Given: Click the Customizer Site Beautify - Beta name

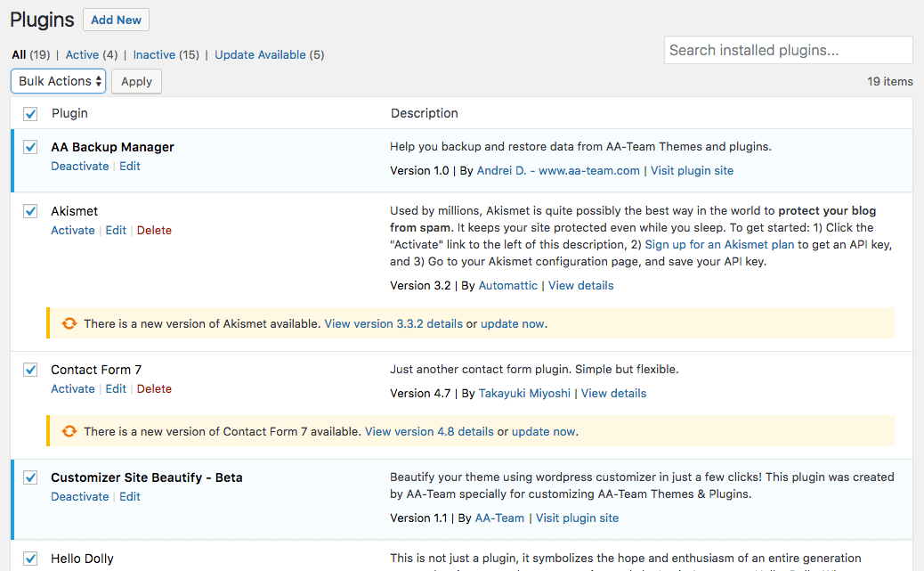Looking at the screenshot, I should point(147,477).
